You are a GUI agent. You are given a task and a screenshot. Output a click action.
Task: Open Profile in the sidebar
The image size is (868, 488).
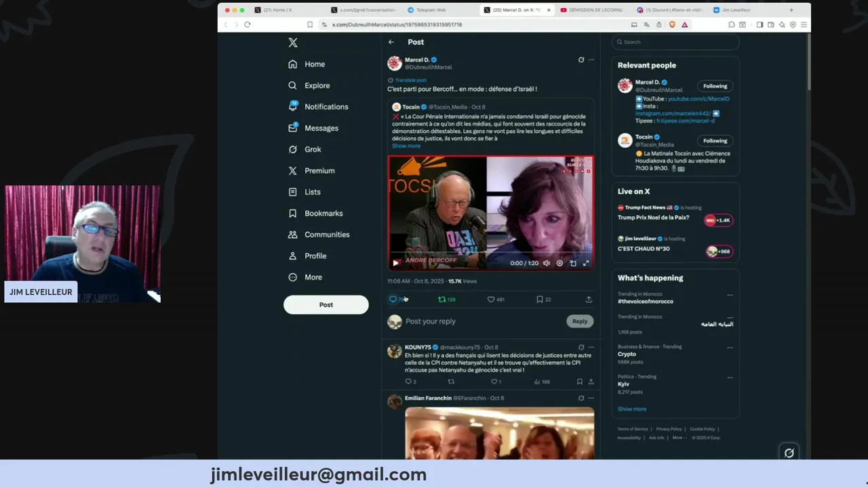coord(307,256)
